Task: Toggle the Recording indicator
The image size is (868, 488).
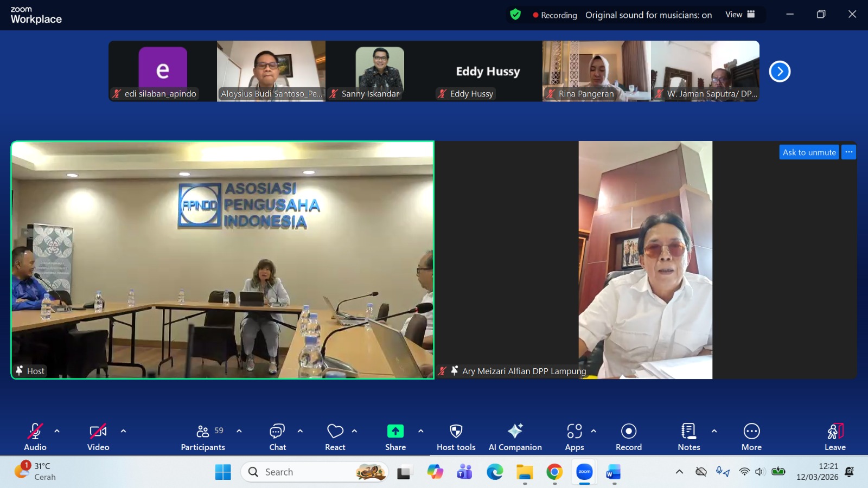Action: (x=555, y=15)
